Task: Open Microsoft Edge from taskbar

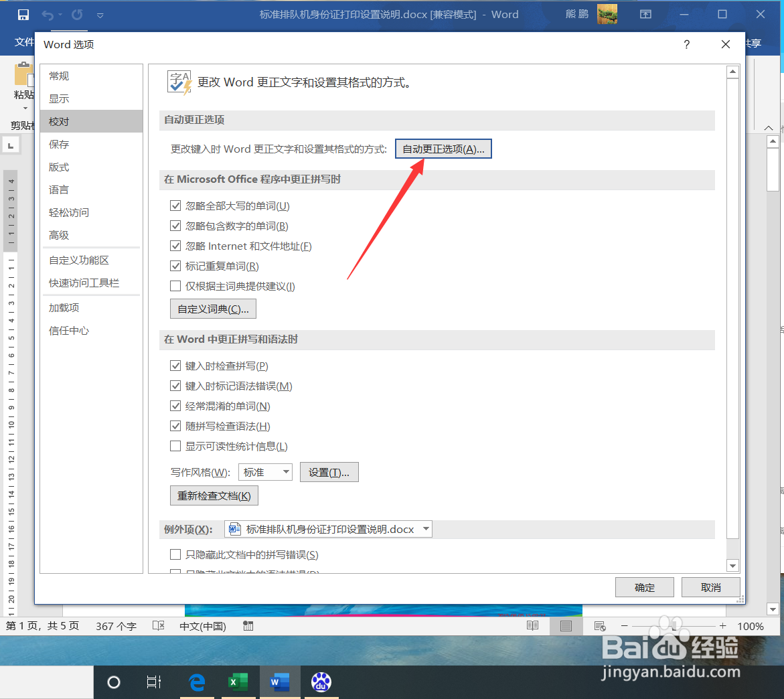Action: tap(197, 682)
